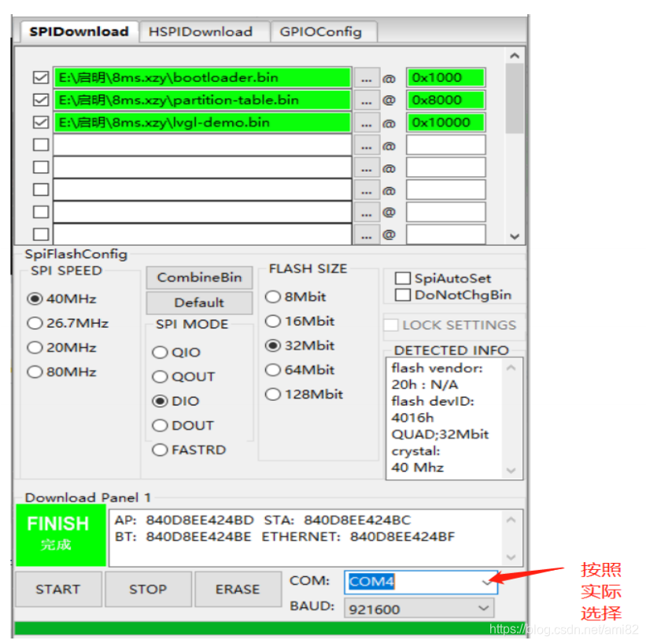Edit the 0x8000 address field

446,100
